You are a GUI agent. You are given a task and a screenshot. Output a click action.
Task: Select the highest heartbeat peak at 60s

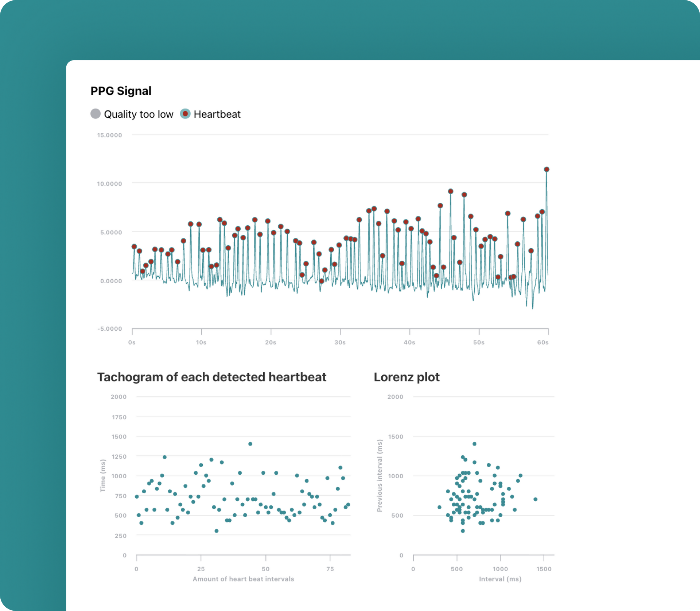pos(547,170)
